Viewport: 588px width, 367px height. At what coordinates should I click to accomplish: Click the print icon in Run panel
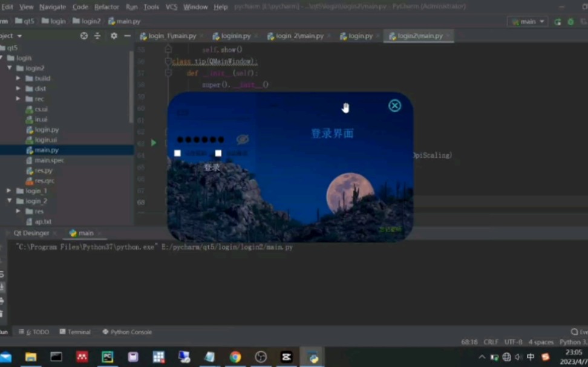point(2,300)
